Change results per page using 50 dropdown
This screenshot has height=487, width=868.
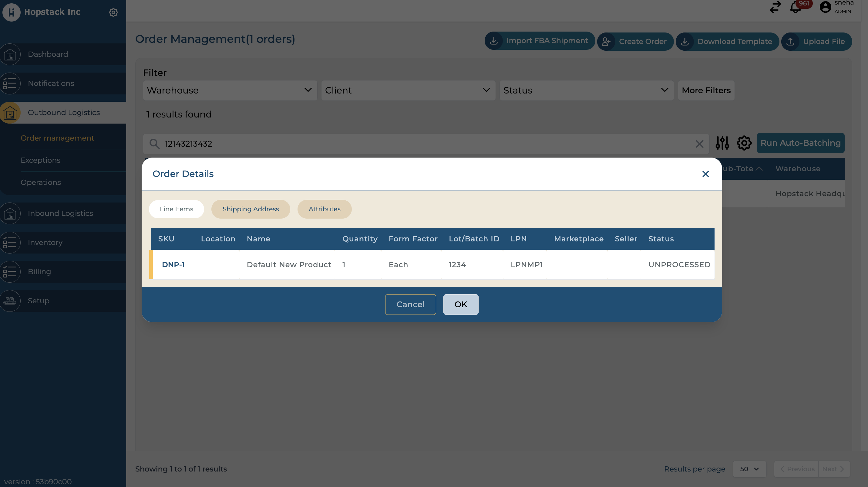click(749, 469)
